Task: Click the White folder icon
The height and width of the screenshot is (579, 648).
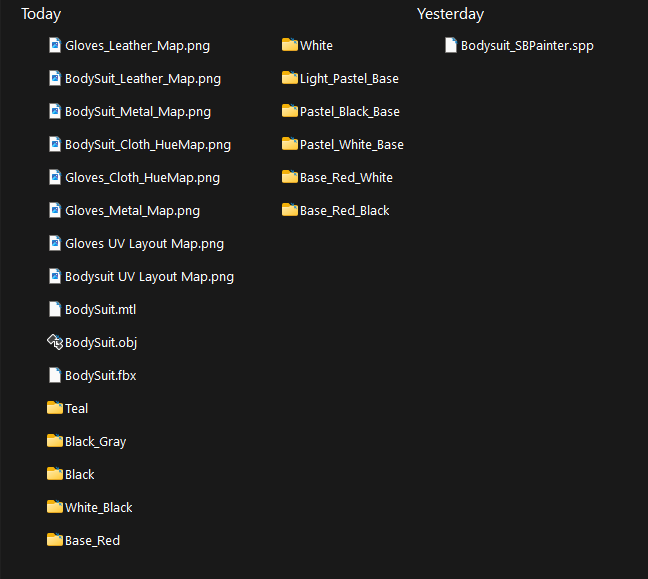Action: (x=290, y=45)
